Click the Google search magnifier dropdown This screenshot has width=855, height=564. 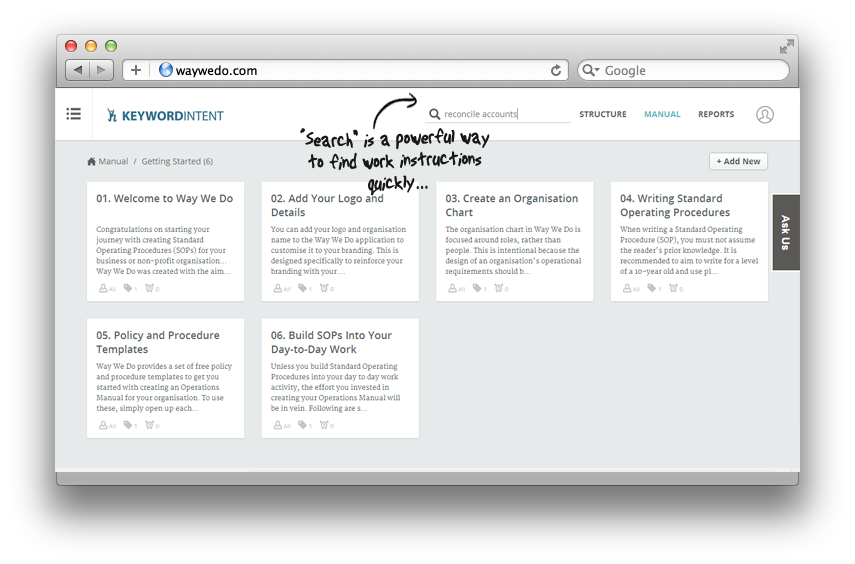[591, 70]
